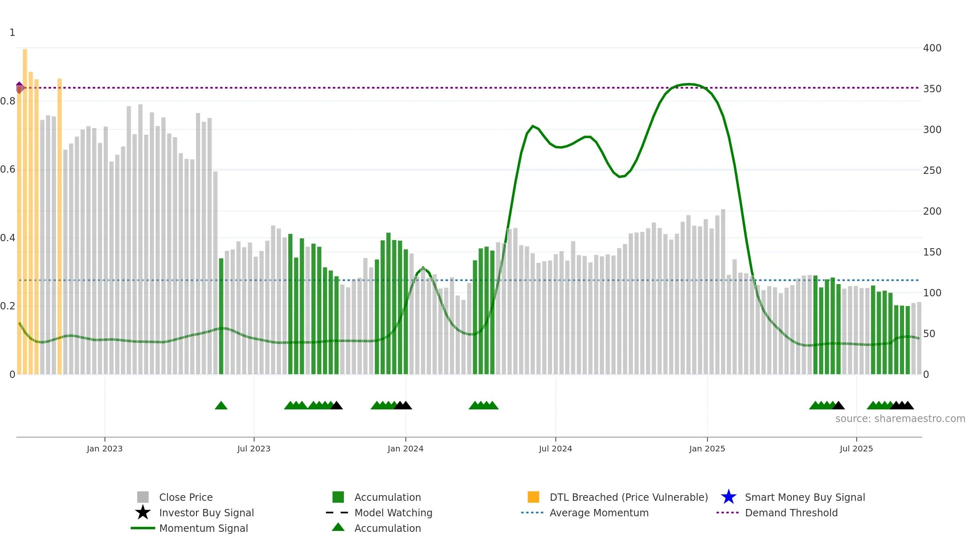
Task: Click the green Accumulation triangle legend icon
Action: pyautogui.click(x=338, y=527)
